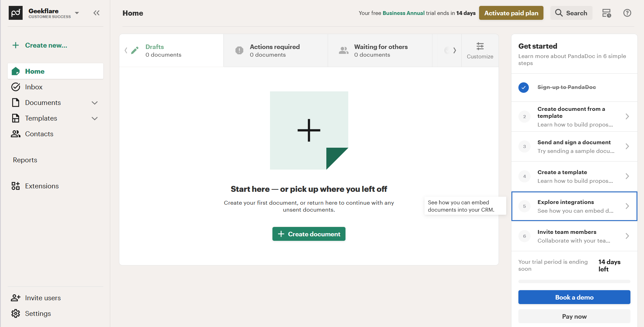
Task: Click step 3 number circle
Action: pyautogui.click(x=525, y=146)
